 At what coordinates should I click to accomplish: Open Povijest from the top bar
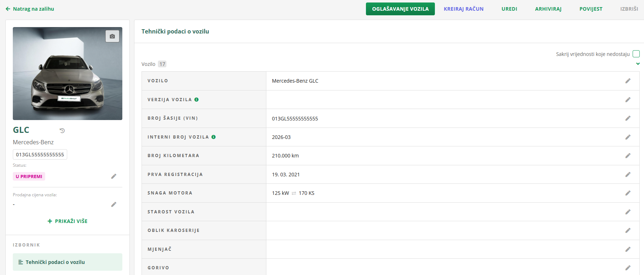[591, 9]
